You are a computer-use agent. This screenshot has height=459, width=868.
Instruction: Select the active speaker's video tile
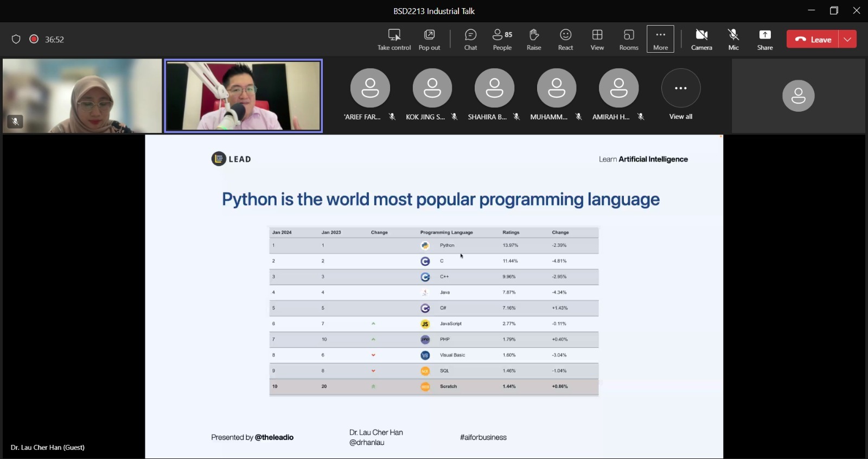244,95
